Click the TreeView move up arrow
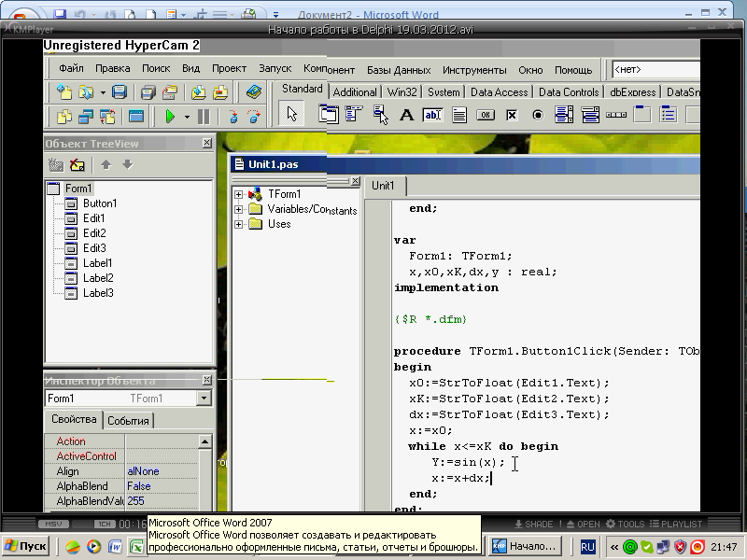Viewport: 747px width, 560px height. (x=106, y=165)
